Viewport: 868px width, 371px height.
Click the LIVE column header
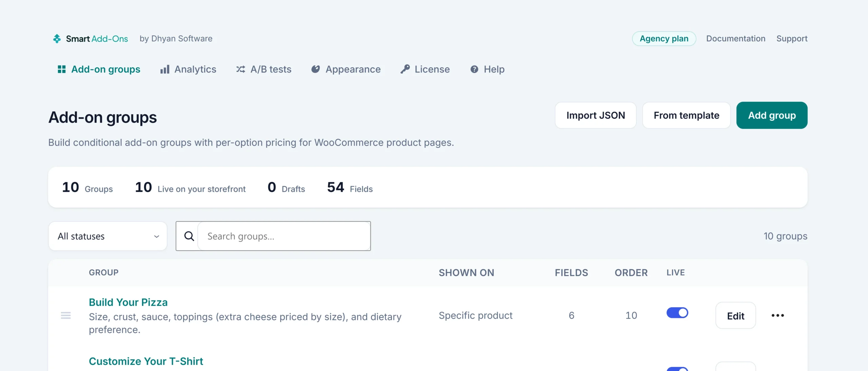click(x=676, y=273)
